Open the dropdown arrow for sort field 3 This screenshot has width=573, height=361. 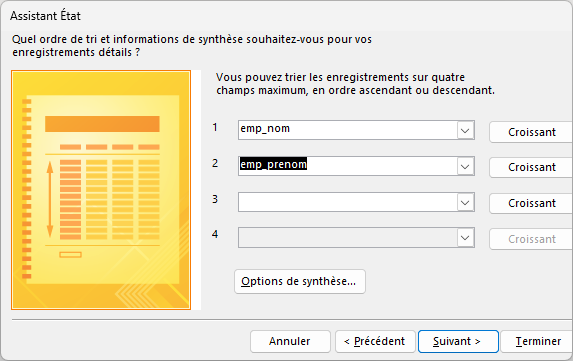point(465,202)
